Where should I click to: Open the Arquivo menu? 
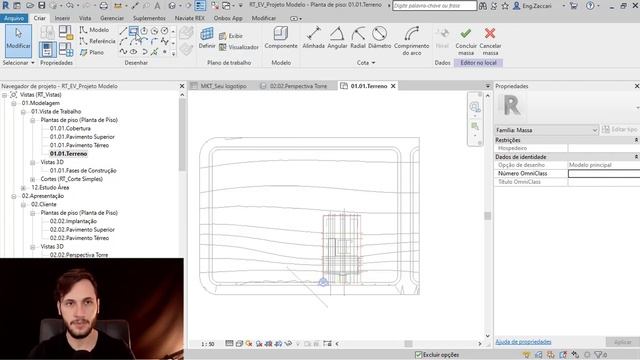tap(14, 18)
